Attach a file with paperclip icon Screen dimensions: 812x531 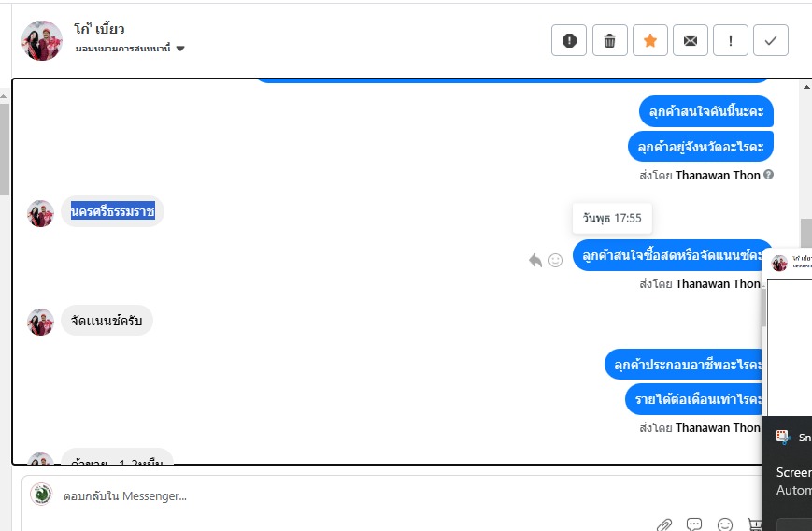[x=663, y=524]
